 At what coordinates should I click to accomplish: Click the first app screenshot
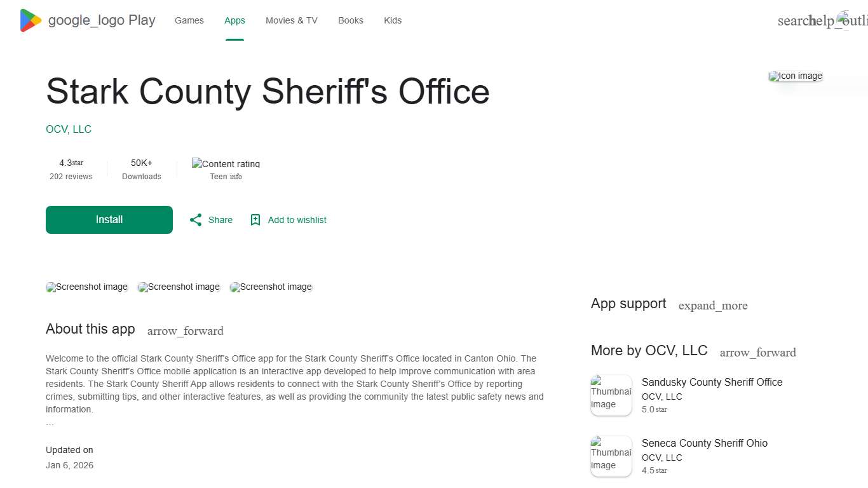[x=86, y=287]
